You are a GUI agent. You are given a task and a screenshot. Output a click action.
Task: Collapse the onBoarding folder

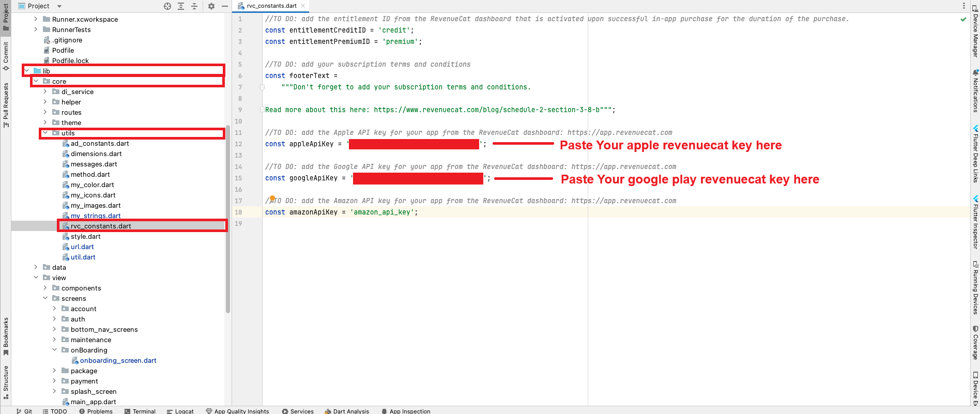55,350
